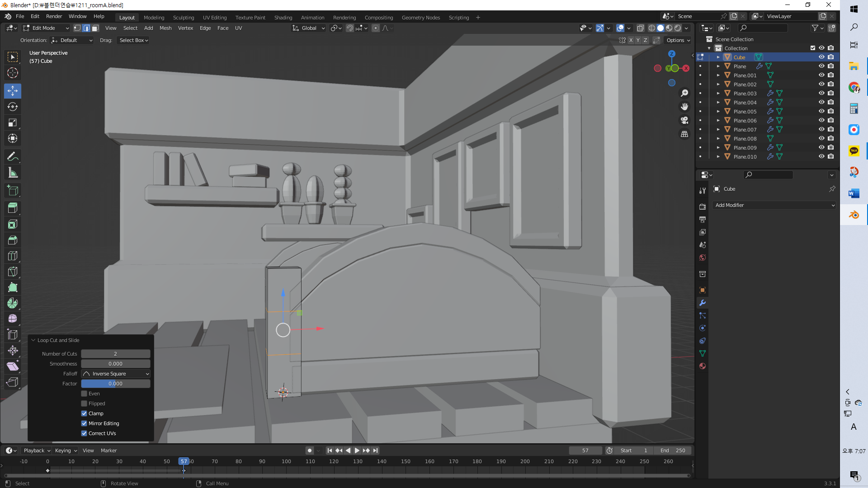868x488 pixels.
Task: Switch to the Shading workspace tab
Action: [283, 18]
